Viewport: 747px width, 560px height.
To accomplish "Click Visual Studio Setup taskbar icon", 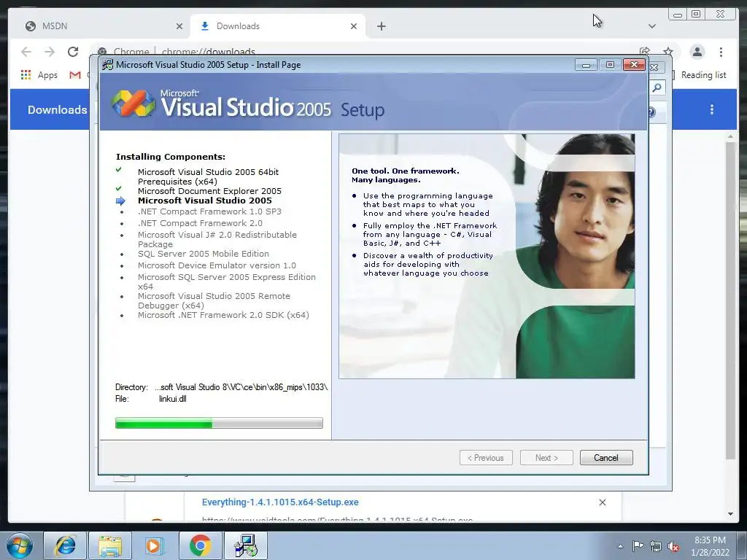I will coord(246,545).
